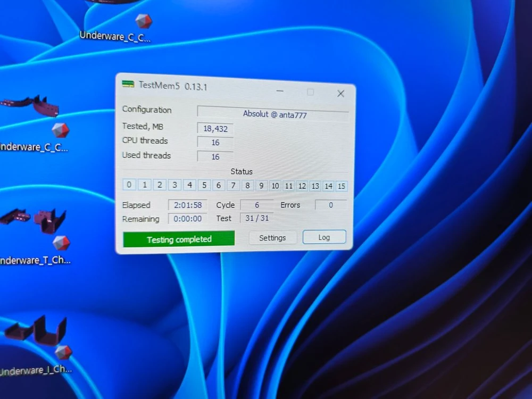The height and width of the screenshot is (399, 532).
Task: Click the Configuration field Absolut @ anta777
Action: (x=273, y=114)
